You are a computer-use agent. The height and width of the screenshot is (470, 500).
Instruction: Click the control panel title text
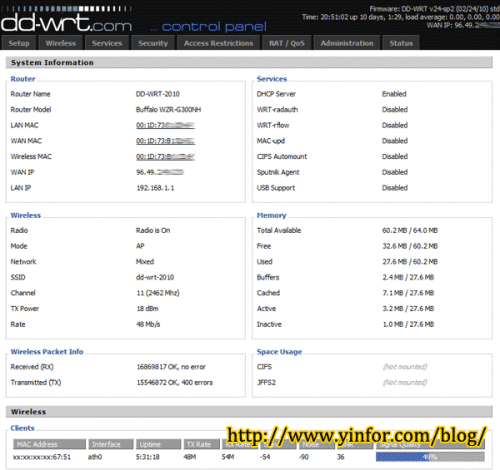(x=214, y=27)
